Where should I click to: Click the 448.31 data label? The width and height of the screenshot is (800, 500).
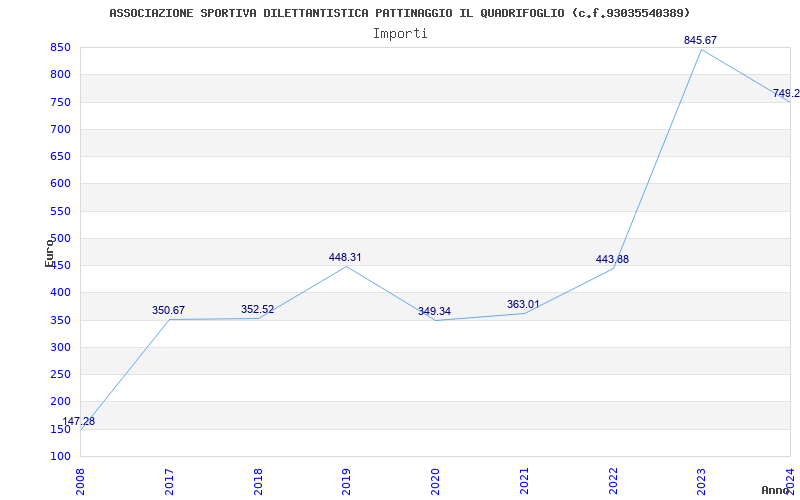tap(345, 257)
